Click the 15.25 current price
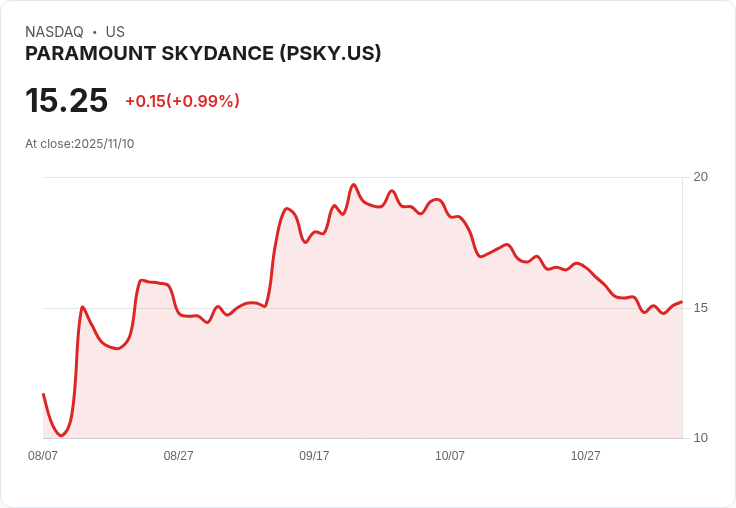 pos(66,101)
